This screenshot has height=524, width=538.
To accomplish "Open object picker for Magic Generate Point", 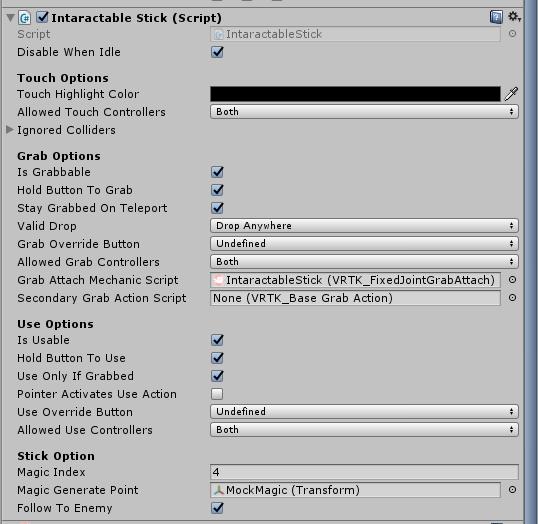I will [x=512, y=490].
